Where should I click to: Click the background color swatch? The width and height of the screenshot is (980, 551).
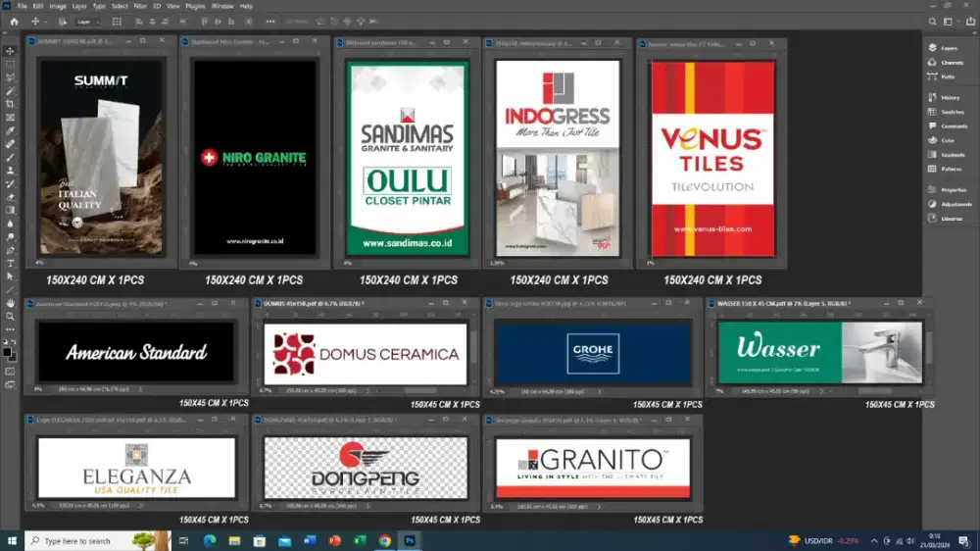tap(13, 358)
